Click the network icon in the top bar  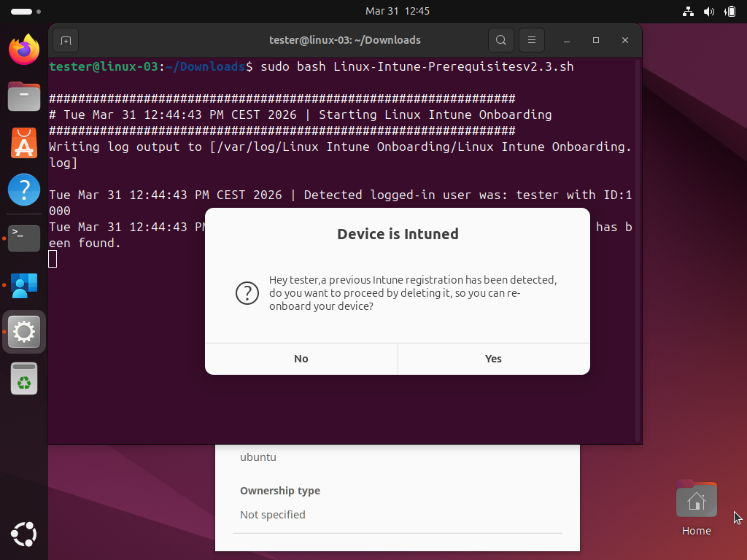click(x=687, y=11)
